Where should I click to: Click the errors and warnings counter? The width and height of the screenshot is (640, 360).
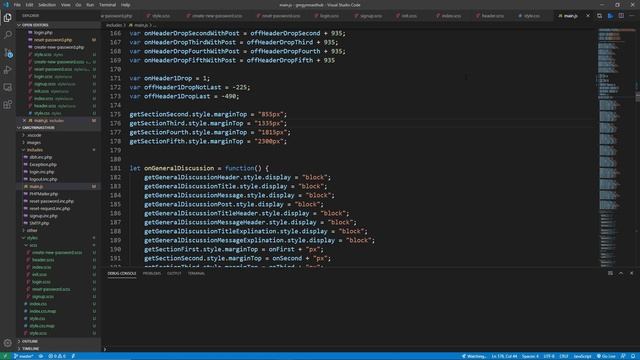pos(57,356)
